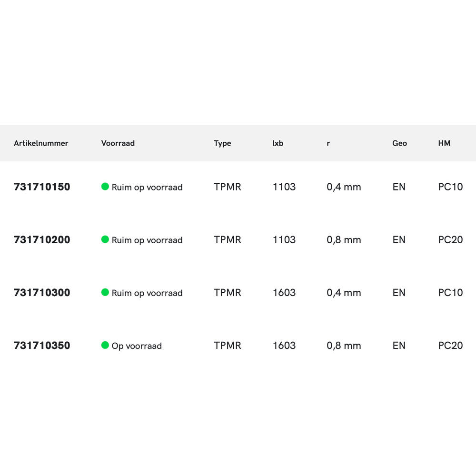Click the Voorraad column header
The height and width of the screenshot is (476, 476).
(x=118, y=143)
